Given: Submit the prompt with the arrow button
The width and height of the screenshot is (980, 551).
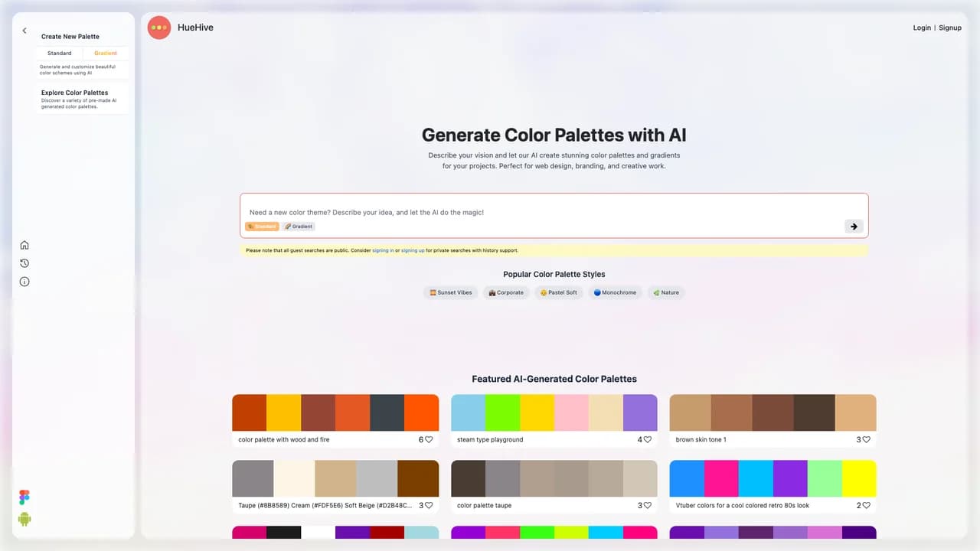Looking at the screenshot, I should pos(854,226).
